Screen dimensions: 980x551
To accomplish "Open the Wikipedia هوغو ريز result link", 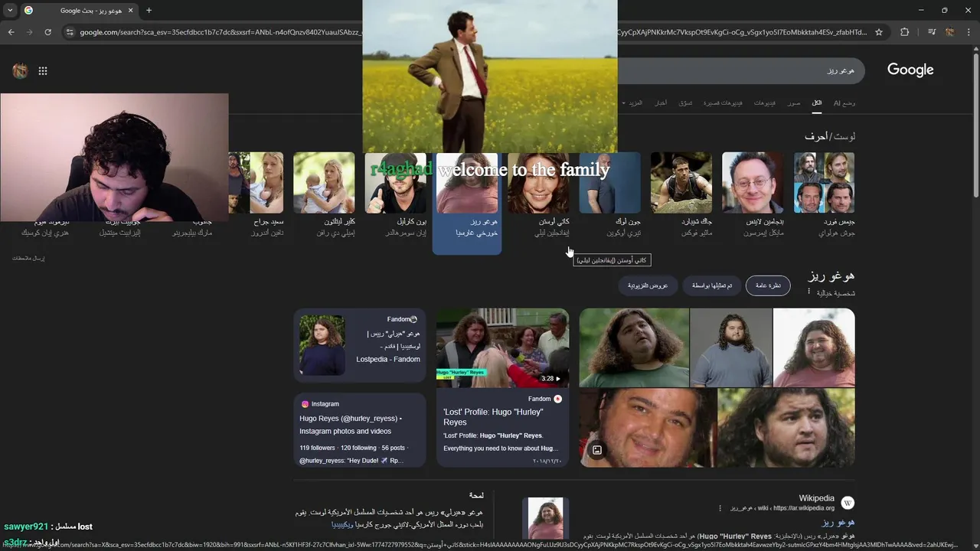I will tap(838, 522).
